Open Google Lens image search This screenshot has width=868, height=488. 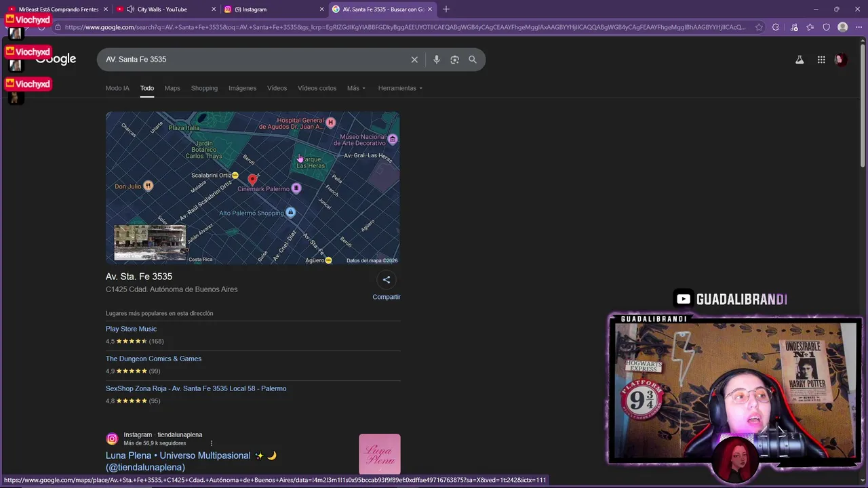tap(455, 60)
